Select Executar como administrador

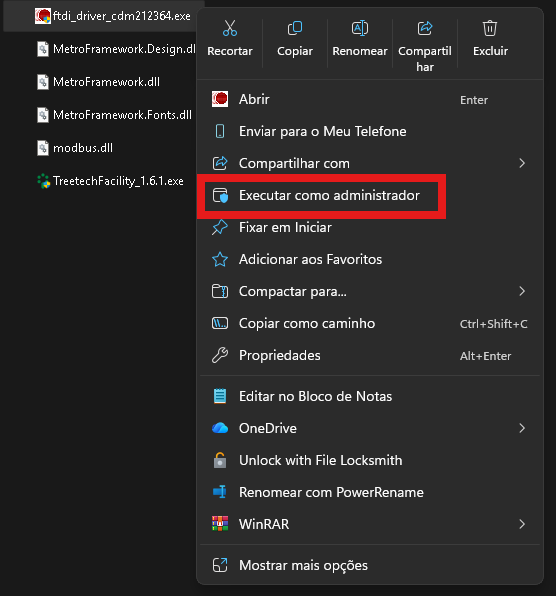(322, 195)
